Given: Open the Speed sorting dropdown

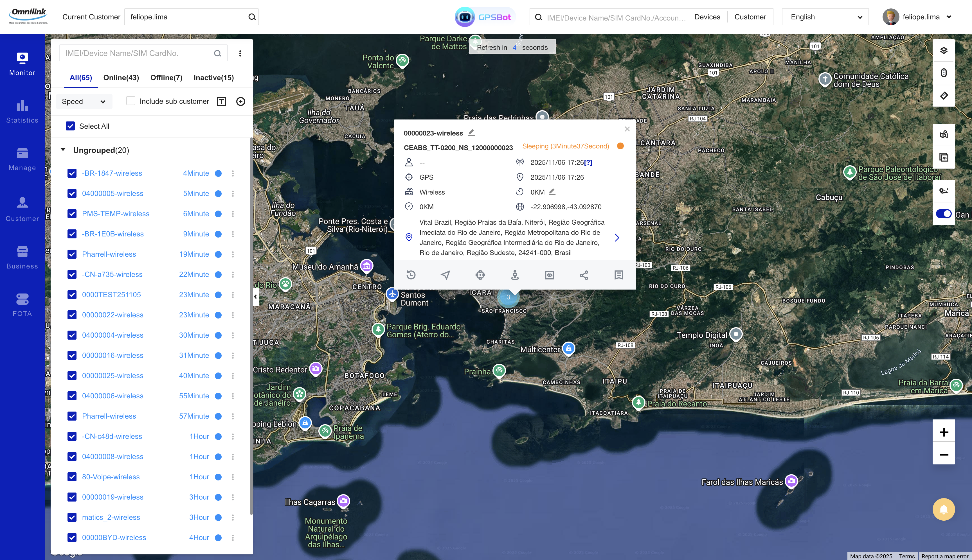Looking at the screenshot, I should (84, 101).
